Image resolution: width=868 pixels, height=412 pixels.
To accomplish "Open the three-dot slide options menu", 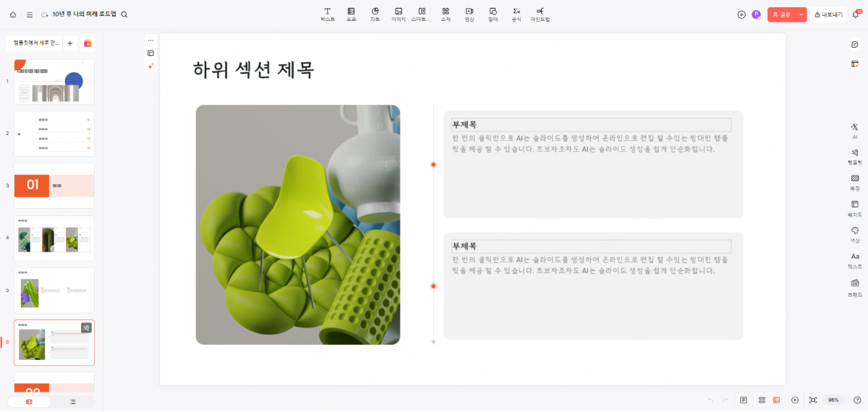I will pos(150,40).
